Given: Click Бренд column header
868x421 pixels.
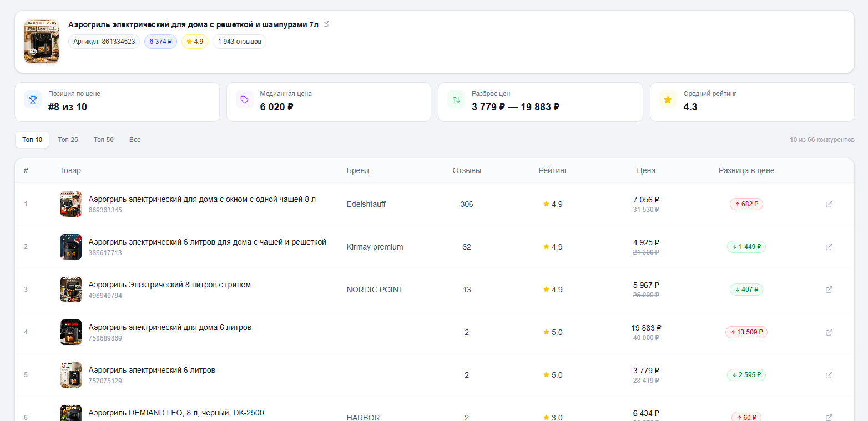Looking at the screenshot, I should coord(358,170).
